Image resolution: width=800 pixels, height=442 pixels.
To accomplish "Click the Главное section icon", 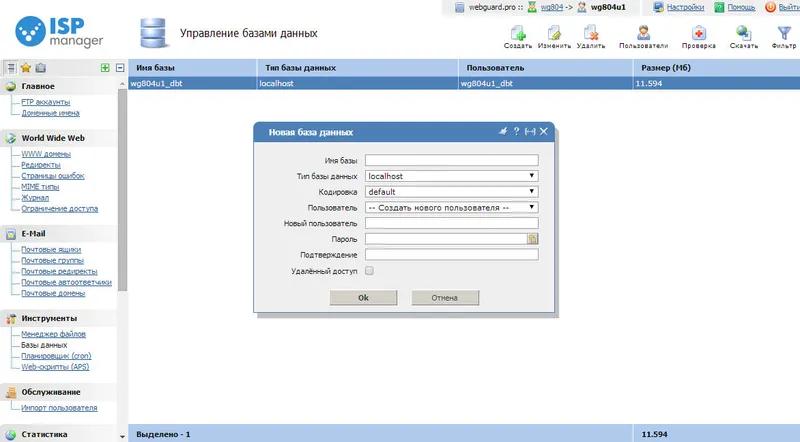I will 11,86.
